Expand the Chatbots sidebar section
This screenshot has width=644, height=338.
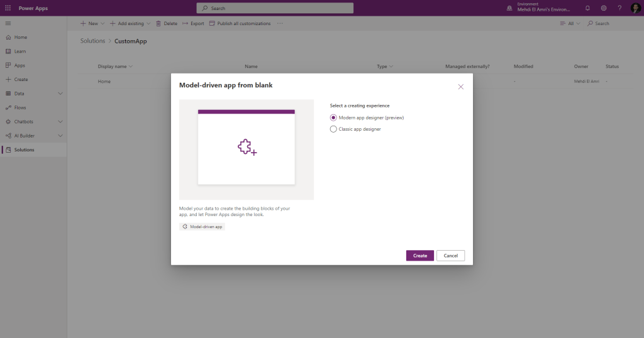tap(60, 121)
